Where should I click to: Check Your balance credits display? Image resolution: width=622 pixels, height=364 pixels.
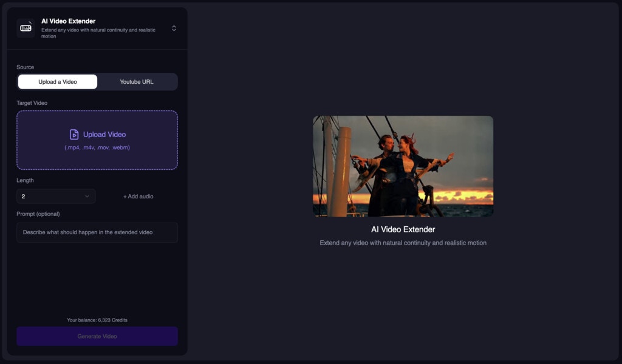pos(97,320)
